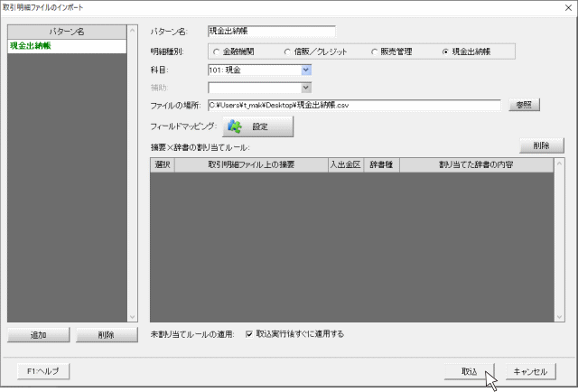Click the 入出金区 column header

pos(346,165)
